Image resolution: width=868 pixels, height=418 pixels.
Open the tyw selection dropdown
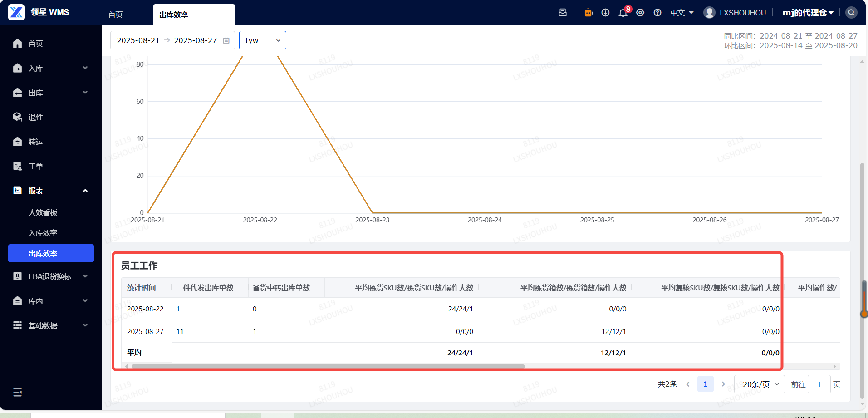262,40
